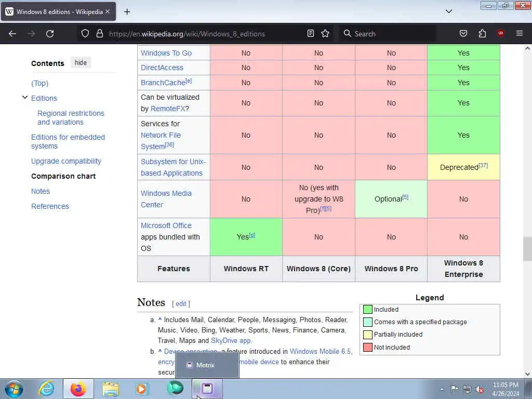532x399 pixels.
Task: Click the Motrix taskbar button
Action: tap(207, 389)
